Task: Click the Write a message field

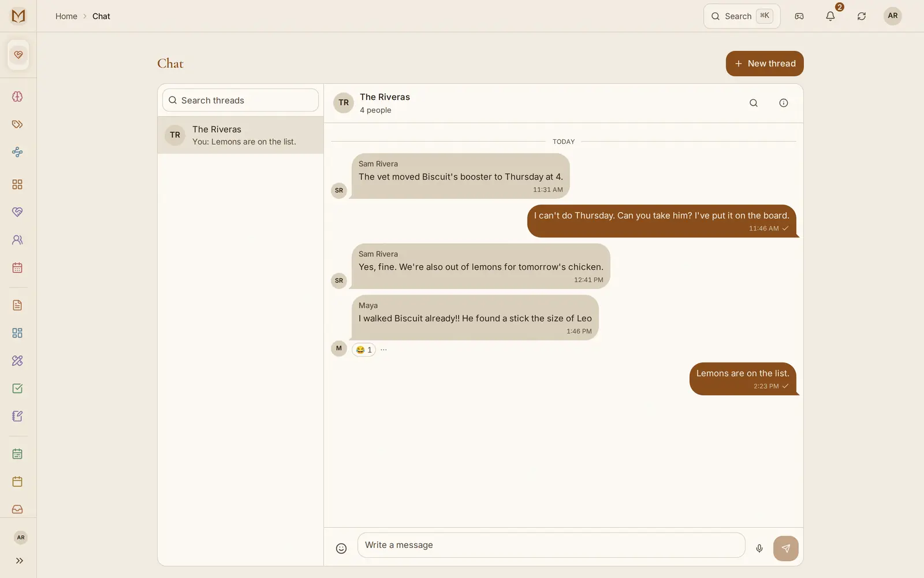Action: [551, 545]
